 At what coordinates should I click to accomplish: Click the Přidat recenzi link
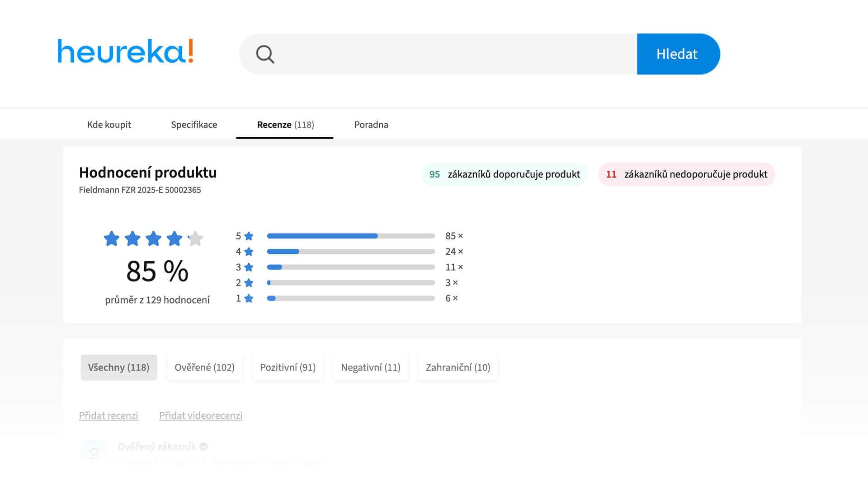pyautogui.click(x=108, y=416)
